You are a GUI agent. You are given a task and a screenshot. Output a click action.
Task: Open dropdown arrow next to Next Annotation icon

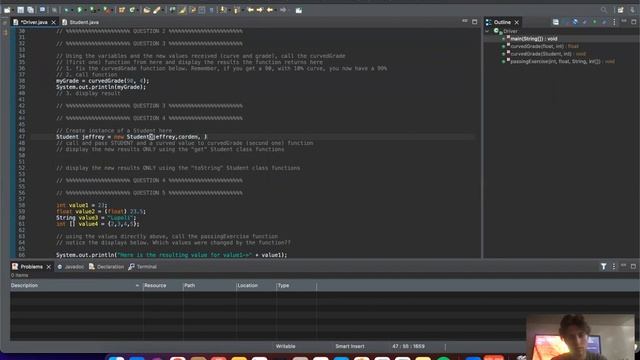click(229, 10)
